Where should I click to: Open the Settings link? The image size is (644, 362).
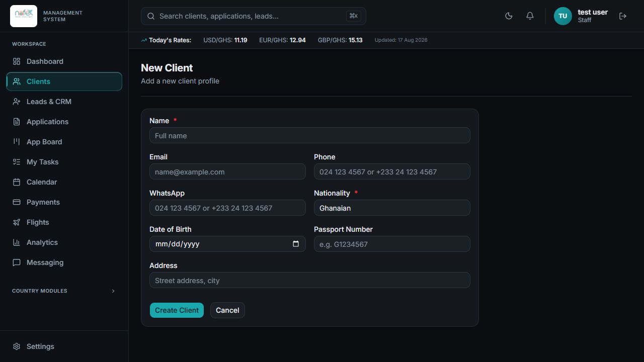pos(64,346)
